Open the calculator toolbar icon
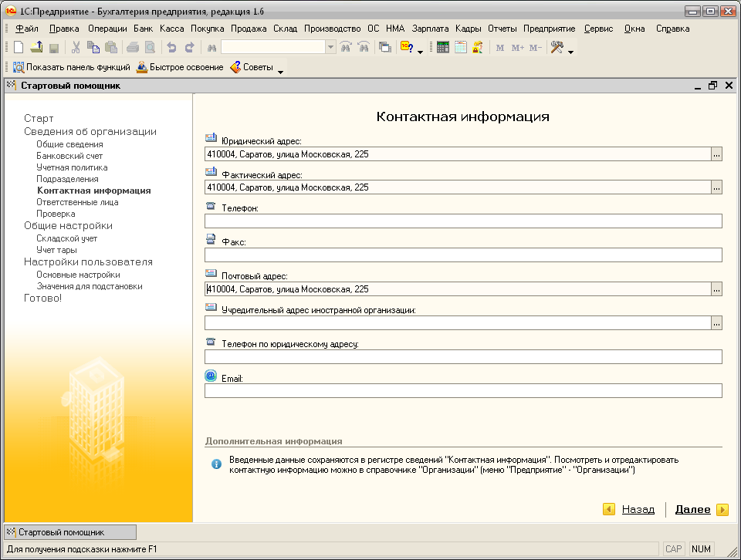Viewport: 741px width, 560px height. [x=443, y=47]
